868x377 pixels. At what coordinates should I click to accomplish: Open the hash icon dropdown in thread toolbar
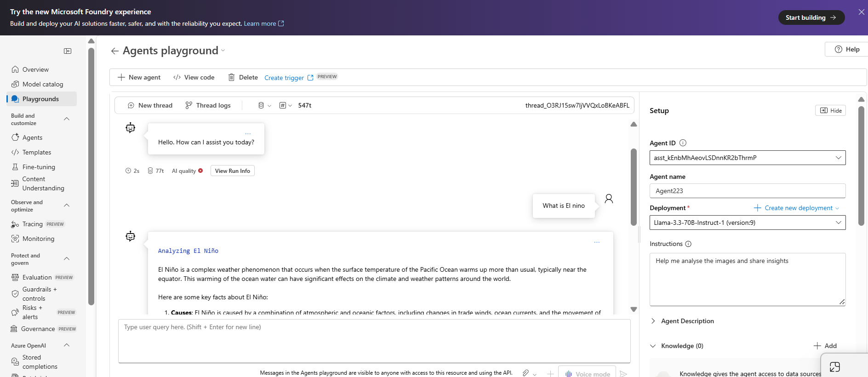point(286,105)
